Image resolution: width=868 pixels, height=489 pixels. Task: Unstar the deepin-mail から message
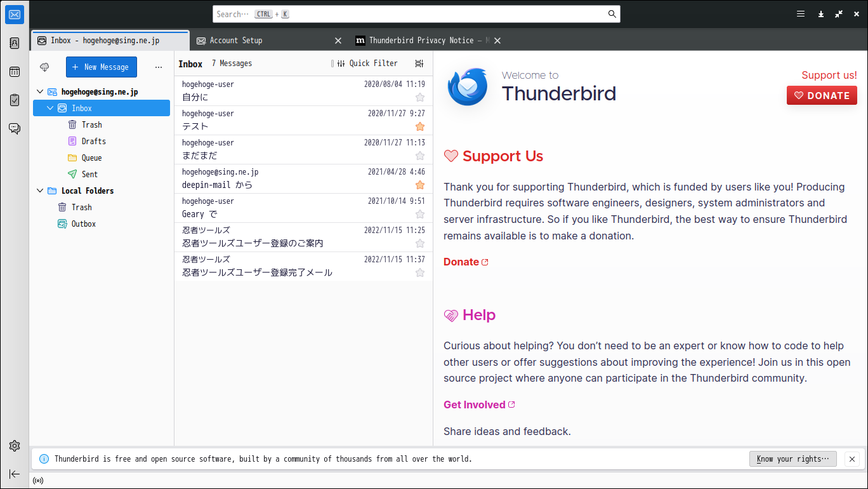[420, 185]
